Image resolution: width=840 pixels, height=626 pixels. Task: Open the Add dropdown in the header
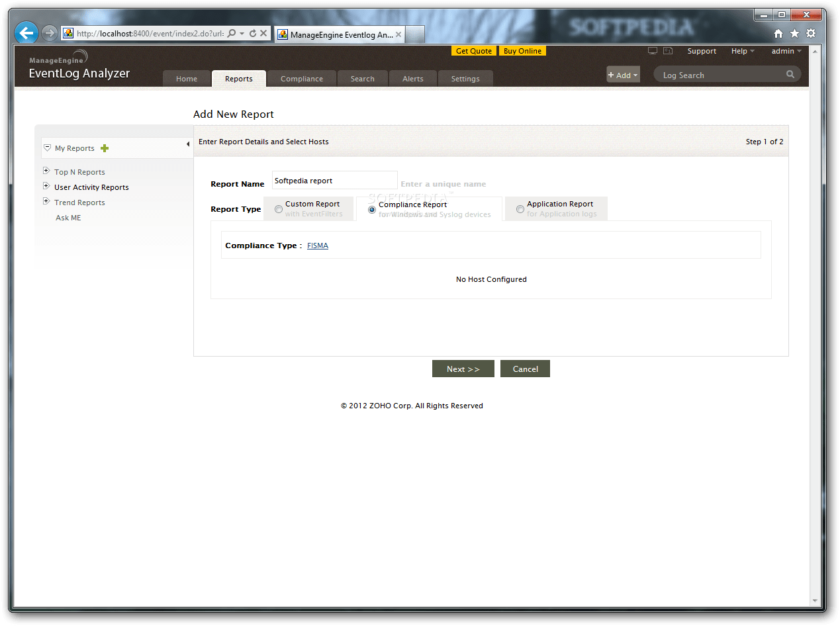(622, 75)
